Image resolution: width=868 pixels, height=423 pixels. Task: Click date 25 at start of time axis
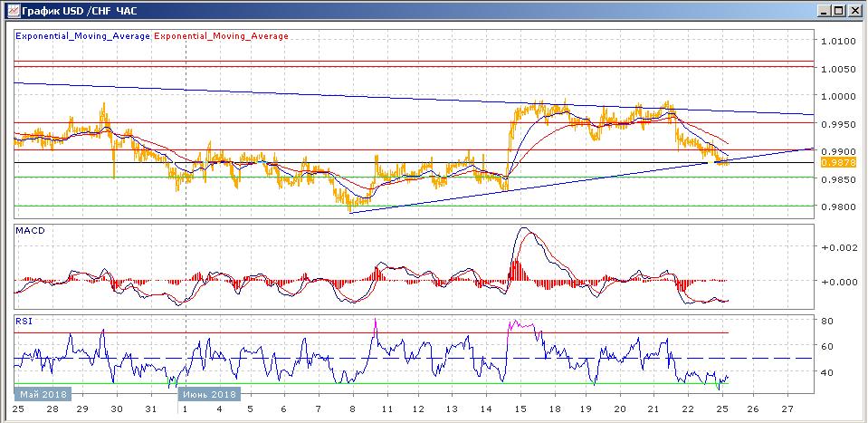tap(18, 409)
